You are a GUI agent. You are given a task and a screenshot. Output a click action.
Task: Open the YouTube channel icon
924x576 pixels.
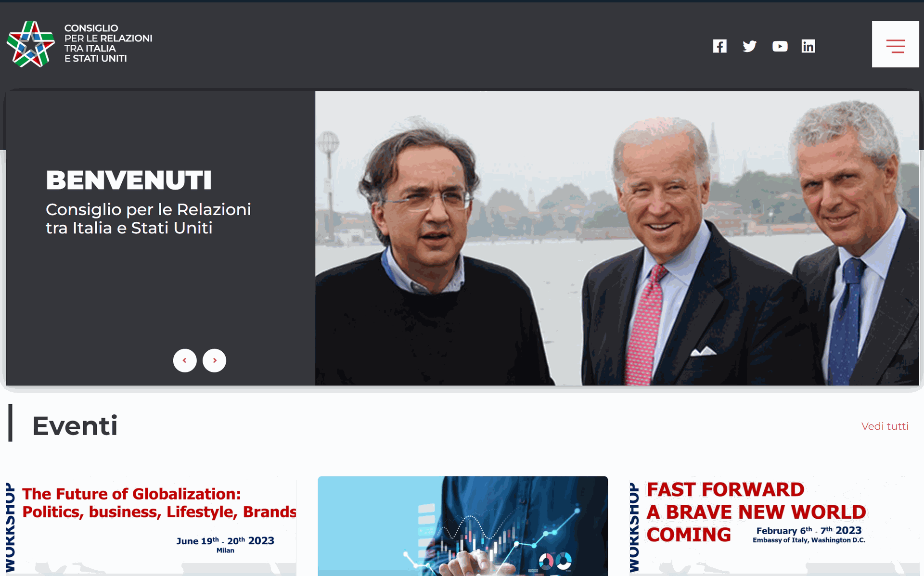click(x=780, y=46)
